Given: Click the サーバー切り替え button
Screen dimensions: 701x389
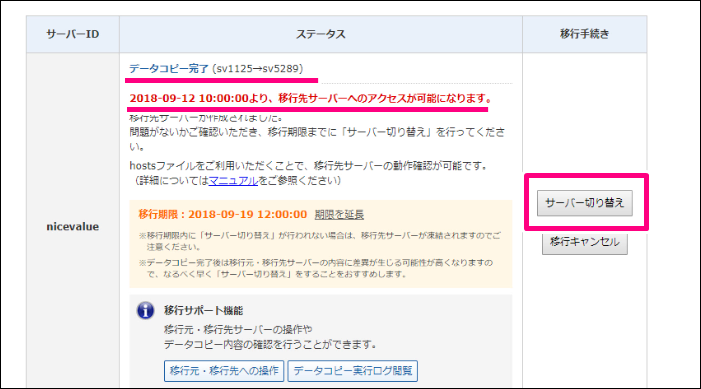Looking at the screenshot, I should (584, 203).
